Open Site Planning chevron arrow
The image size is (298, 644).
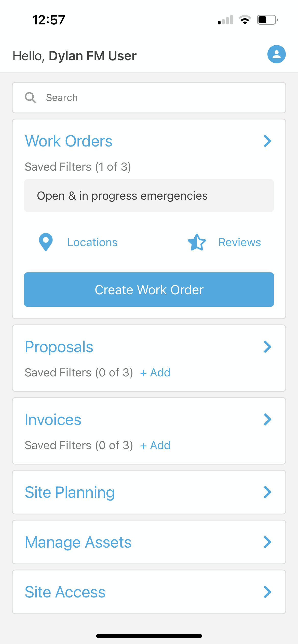(267, 492)
